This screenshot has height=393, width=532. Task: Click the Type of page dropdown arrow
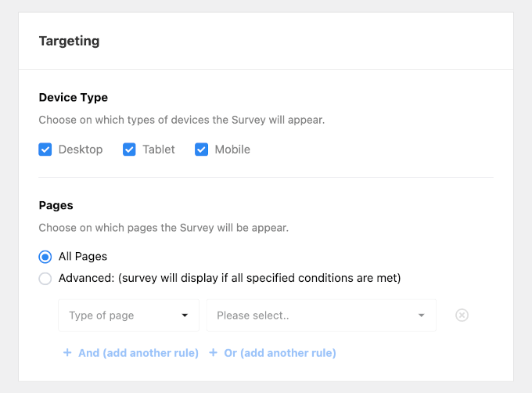coord(185,315)
